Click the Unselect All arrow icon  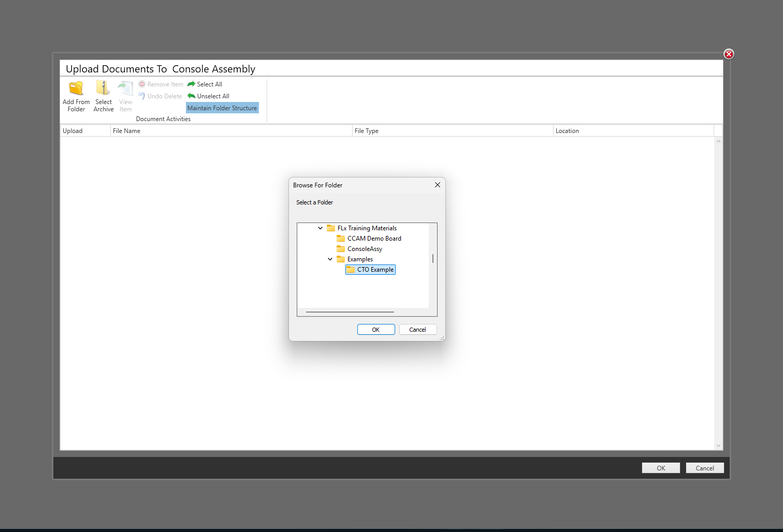tap(191, 96)
